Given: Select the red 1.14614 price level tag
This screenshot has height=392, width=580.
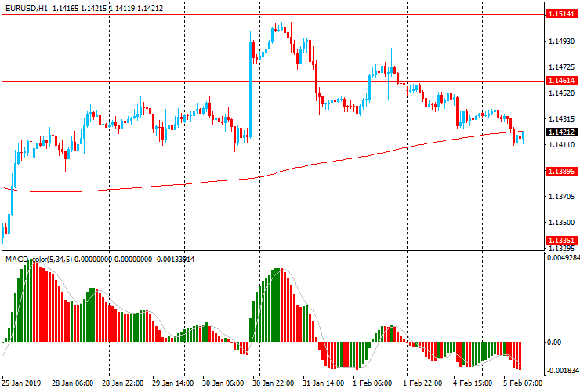Looking at the screenshot, I should [561, 80].
